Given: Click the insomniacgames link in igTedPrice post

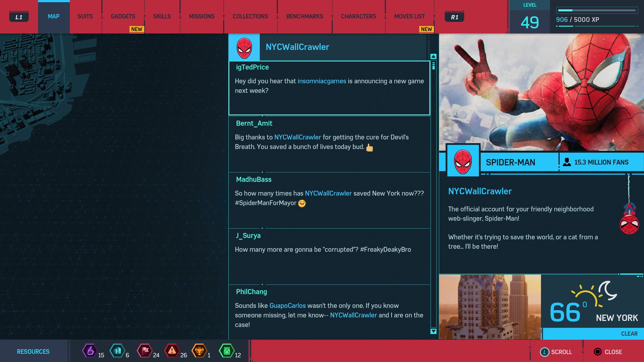Looking at the screenshot, I should (321, 81).
